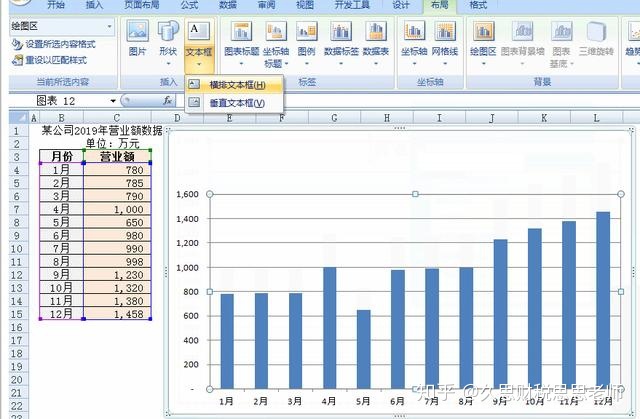
Task: Click the cell with value 780
Action: pyautogui.click(x=118, y=170)
